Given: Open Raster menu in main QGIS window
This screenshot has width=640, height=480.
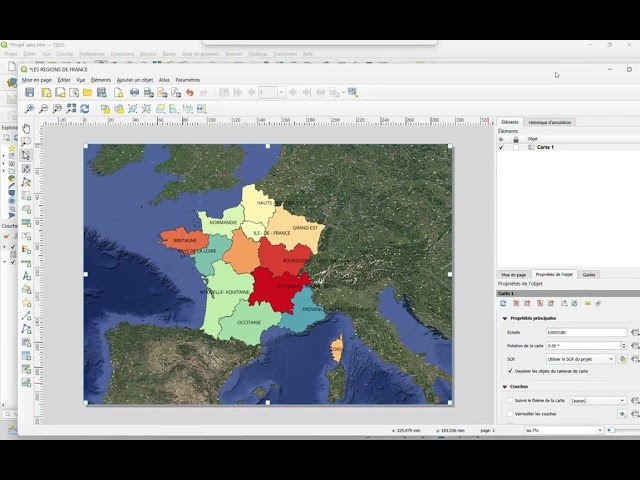Looking at the screenshot, I should pos(169,54).
